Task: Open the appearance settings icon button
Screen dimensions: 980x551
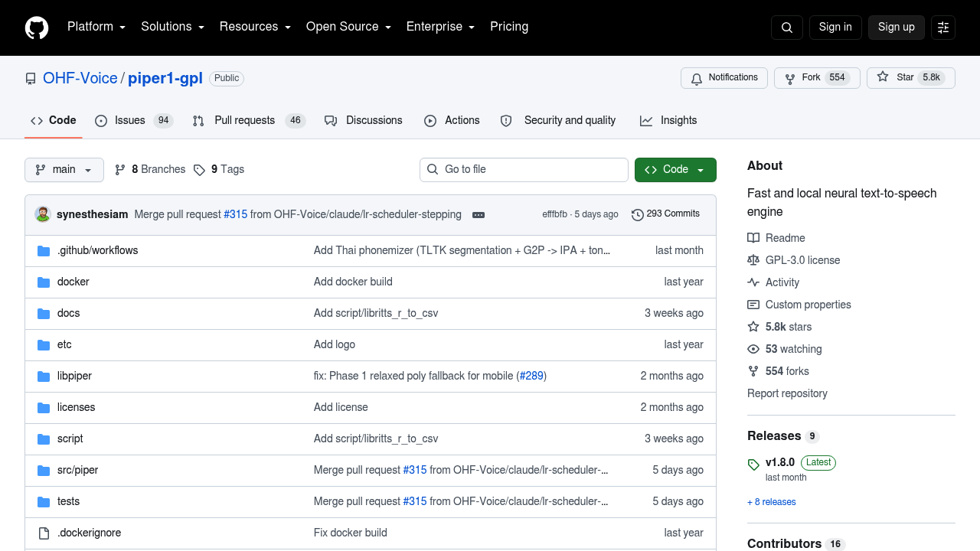Action: pyautogui.click(x=943, y=28)
